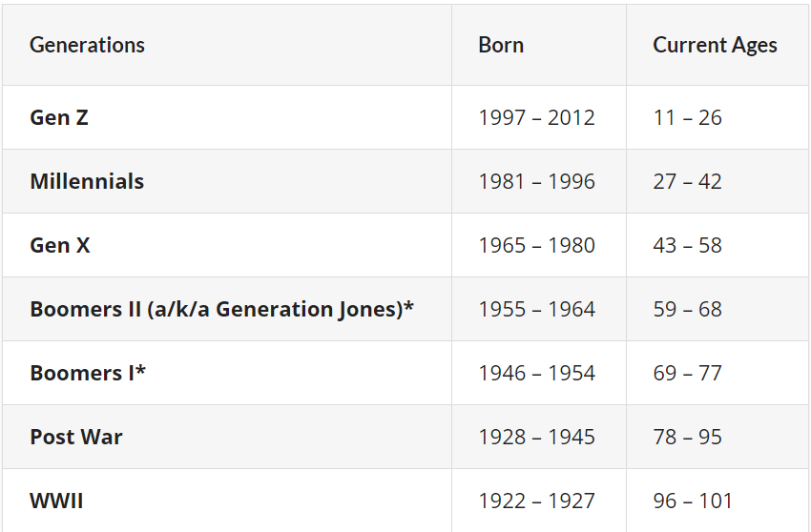Click the Born column header
This screenshot has height=532, width=811.
point(501,45)
